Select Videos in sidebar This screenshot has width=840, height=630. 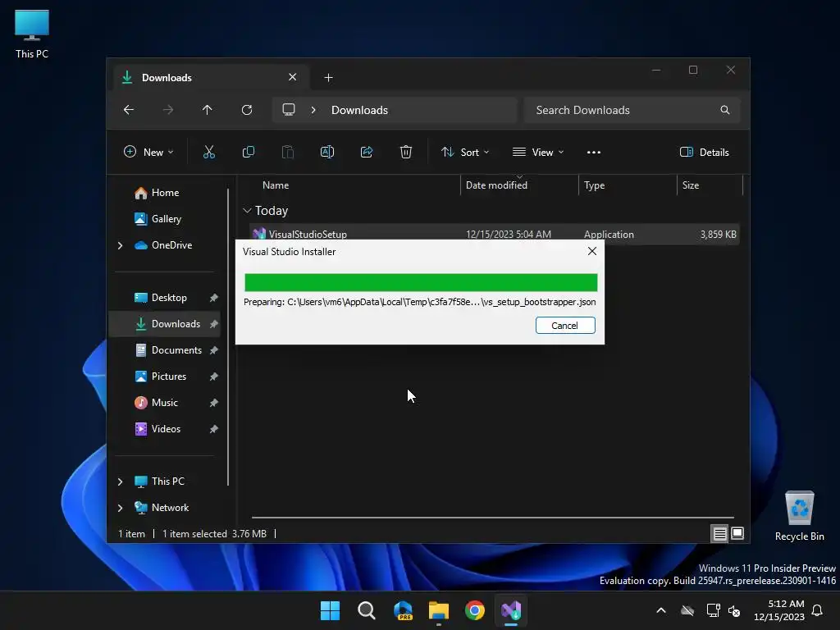click(x=166, y=429)
